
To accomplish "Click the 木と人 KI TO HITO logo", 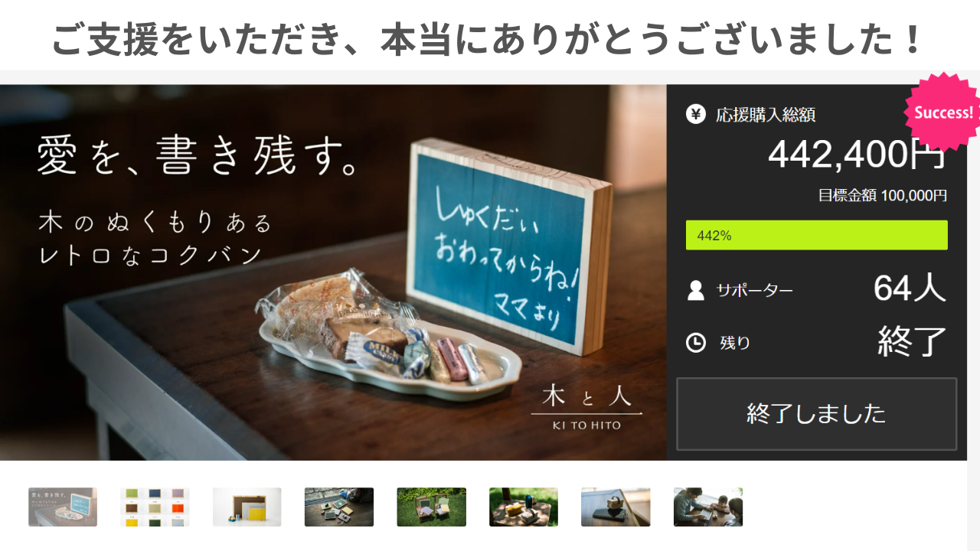I will point(586,406).
